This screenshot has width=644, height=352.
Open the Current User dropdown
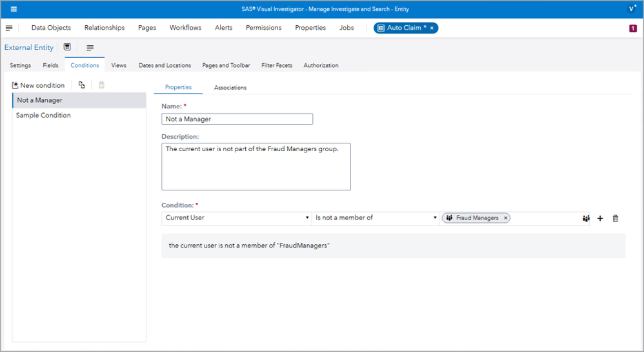point(237,218)
